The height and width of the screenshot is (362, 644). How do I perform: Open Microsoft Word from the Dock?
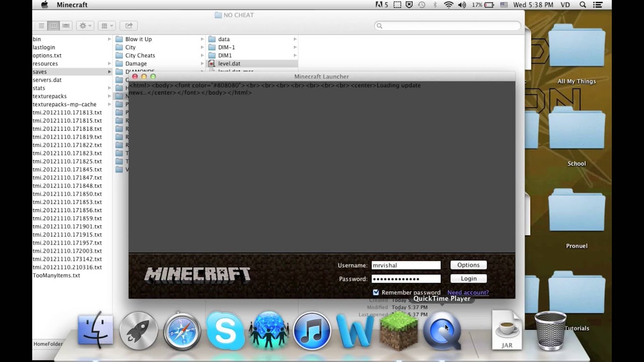355,331
